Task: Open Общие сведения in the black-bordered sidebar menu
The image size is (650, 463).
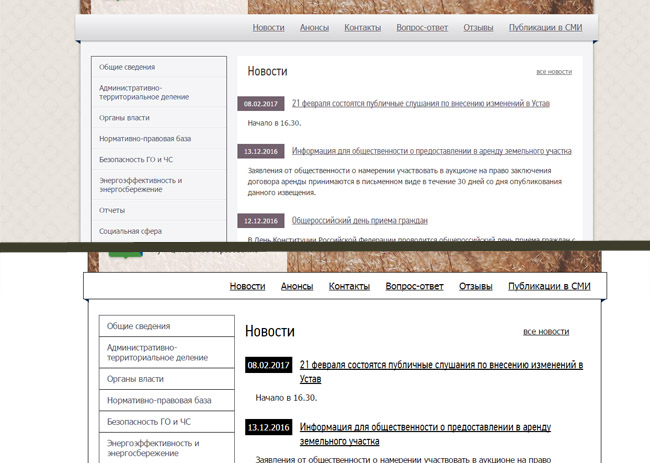Action: coord(138,326)
